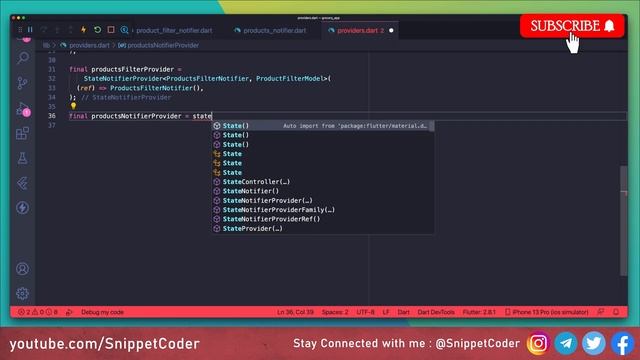Choose StateNotifier() suggestion
The width and height of the screenshot is (640, 360).
[323, 191]
